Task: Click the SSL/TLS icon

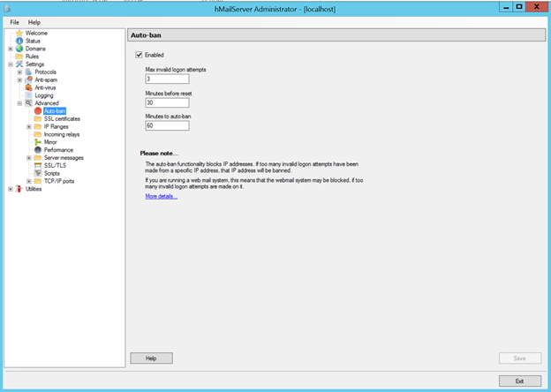Action: (38, 165)
